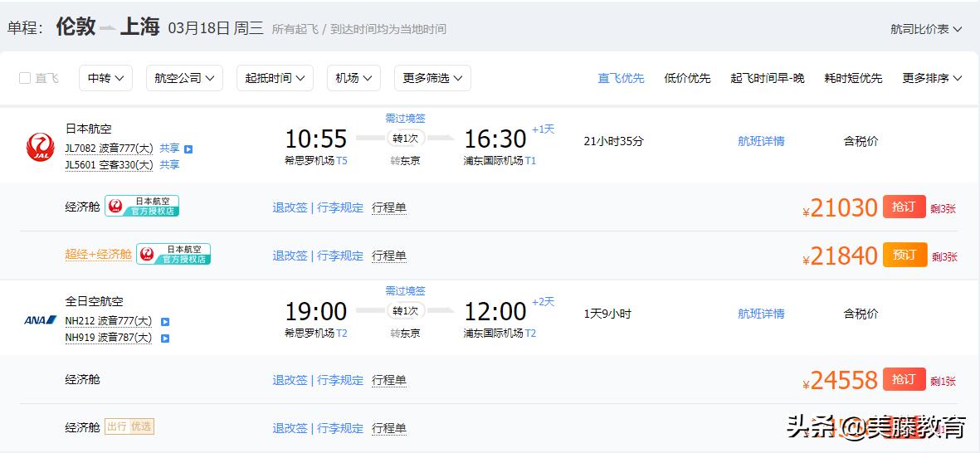Click the 16:30 arrival time

point(495,139)
